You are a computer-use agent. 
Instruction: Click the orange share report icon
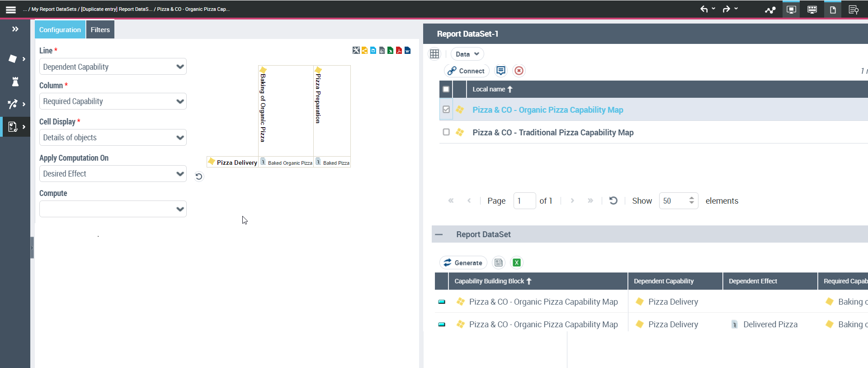[x=364, y=50]
